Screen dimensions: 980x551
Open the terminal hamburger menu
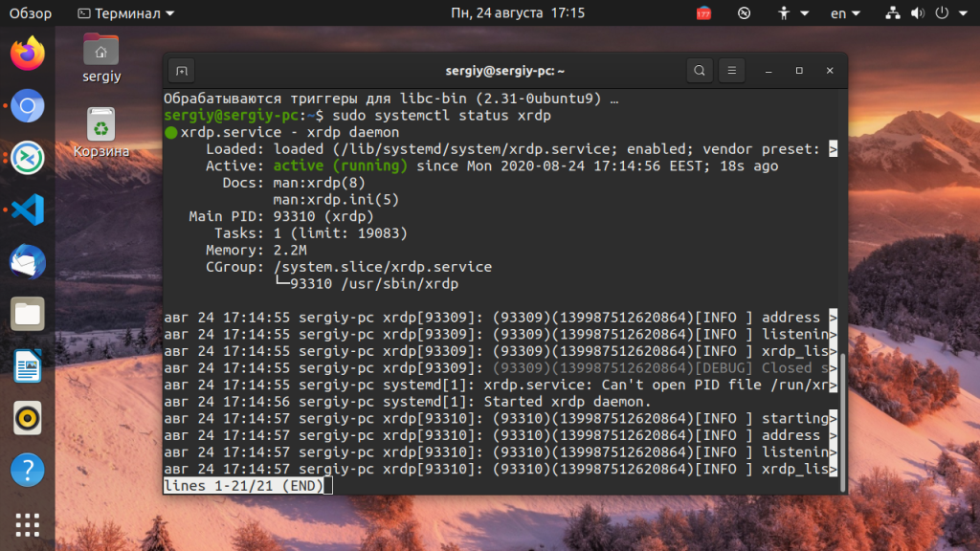[x=731, y=71]
